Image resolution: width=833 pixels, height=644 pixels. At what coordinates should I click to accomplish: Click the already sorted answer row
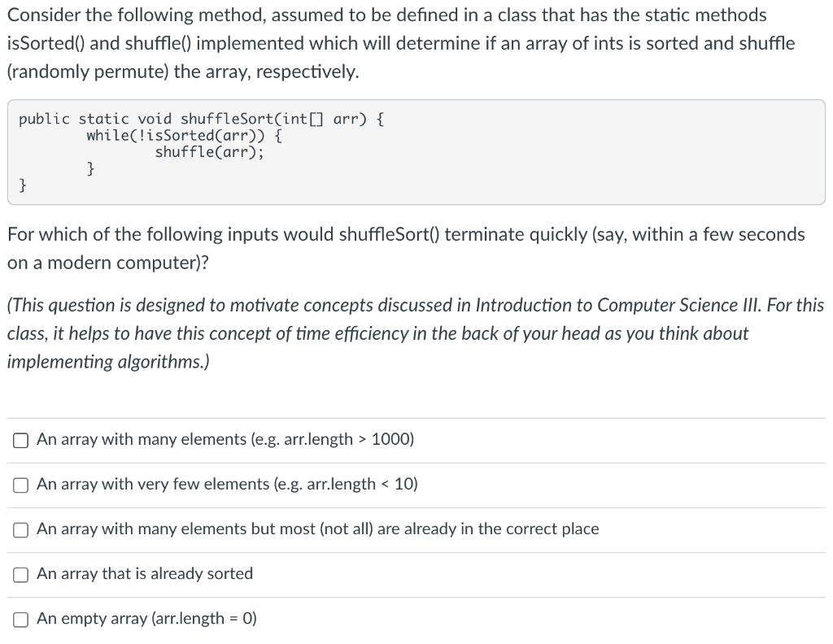click(x=144, y=573)
